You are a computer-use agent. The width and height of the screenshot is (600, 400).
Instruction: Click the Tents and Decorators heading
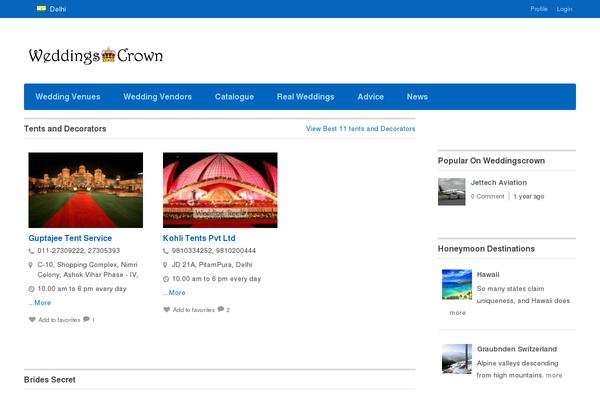(65, 129)
